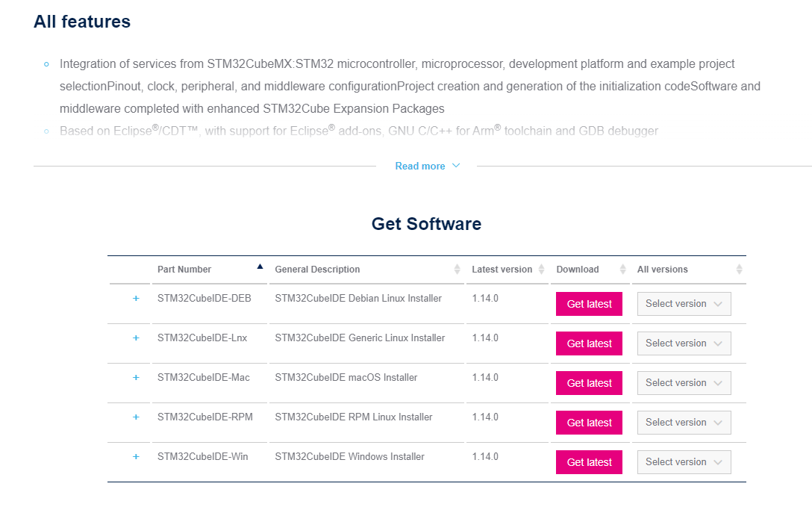Sort by Download column arrows
This screenshot has height=507, width=812.
pyautogui.click(x=622, y=270)
